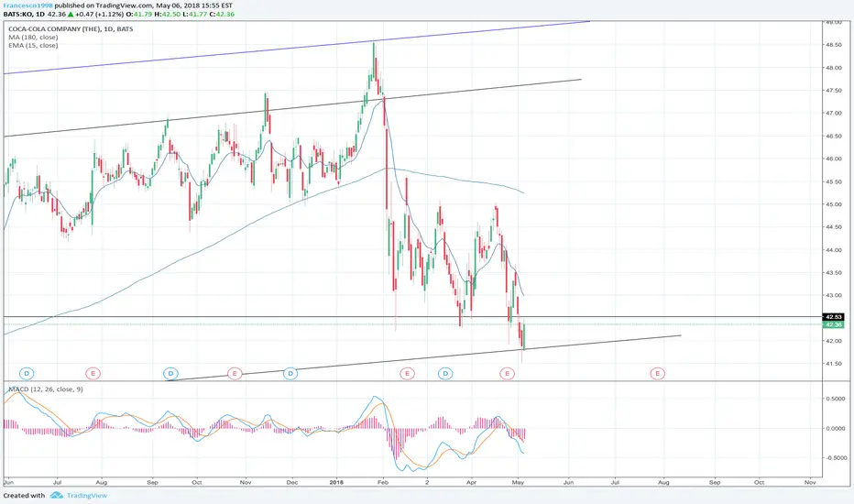Click the earnings E marker above the May label
Viewport: 854px width, 504px height.
[507, 373]
